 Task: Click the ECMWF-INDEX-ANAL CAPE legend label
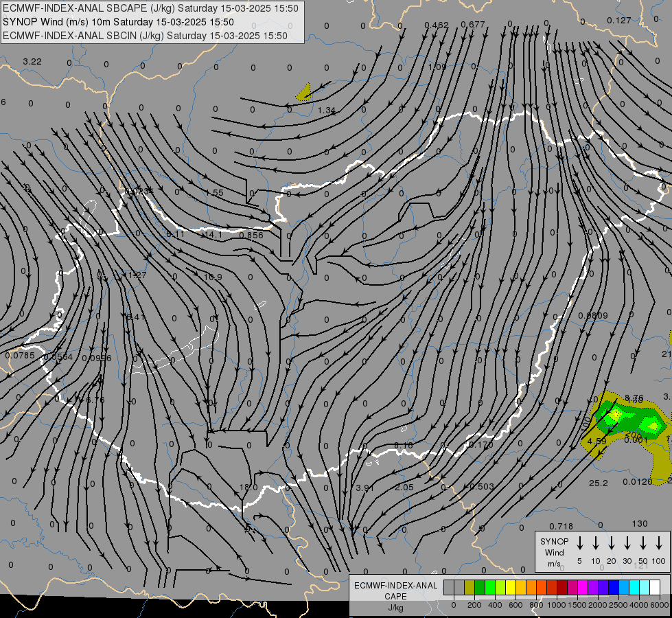click(395, 597)
